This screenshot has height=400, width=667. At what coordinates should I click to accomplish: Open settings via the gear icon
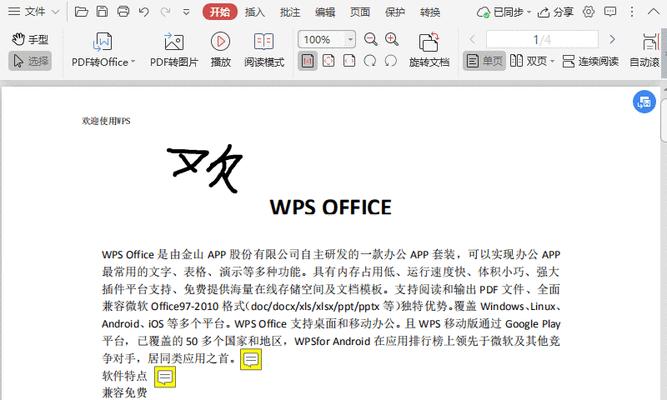(x=589, y=12)
